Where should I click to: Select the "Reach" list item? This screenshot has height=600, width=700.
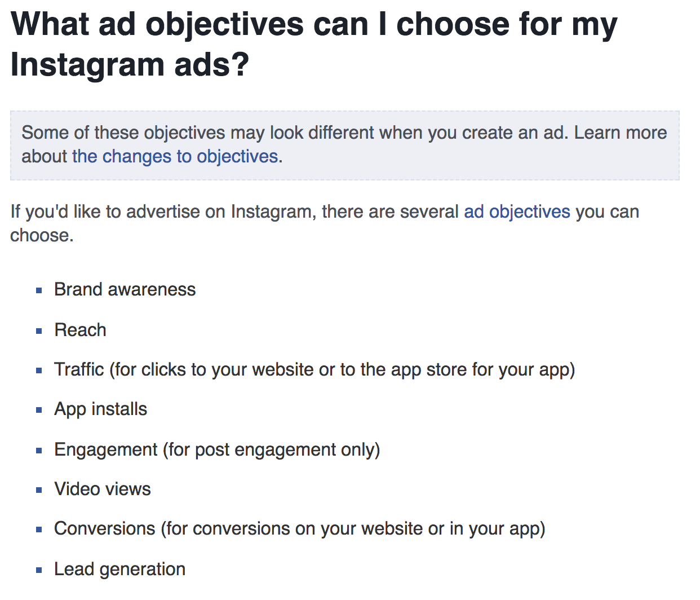coord(80,330)
